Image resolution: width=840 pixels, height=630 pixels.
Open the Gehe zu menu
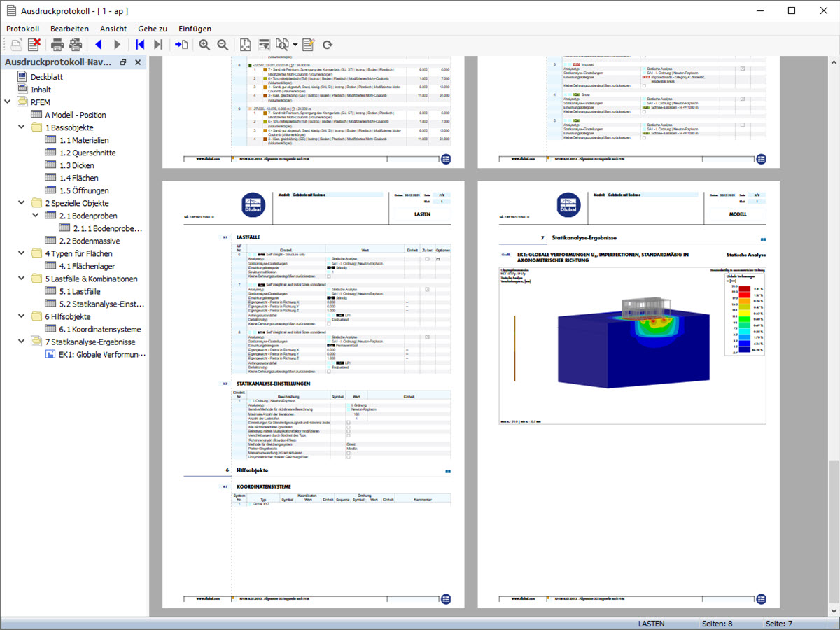[x=153, y=29]
